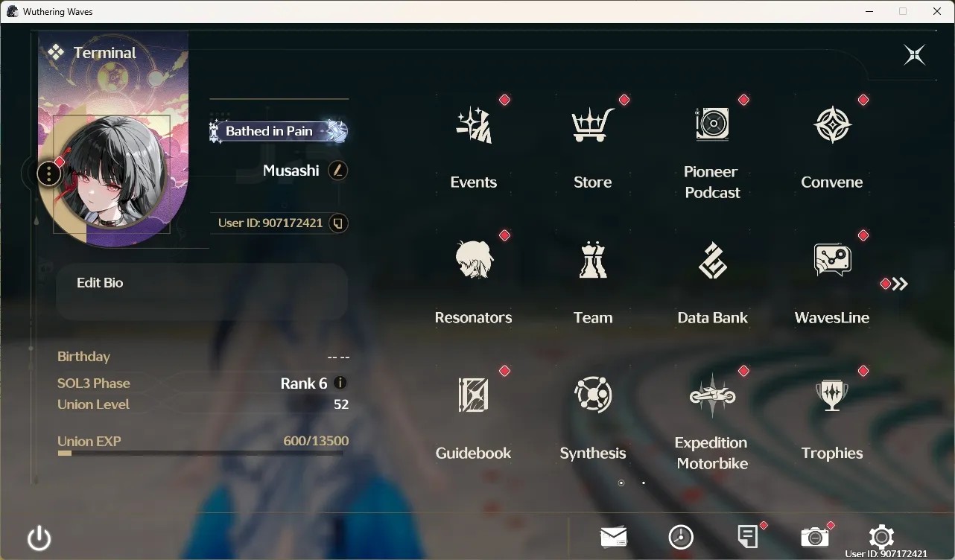Open the Expedition Motorbike icon
The width and height of the screenshot is (955, 560).
(712, 395)
